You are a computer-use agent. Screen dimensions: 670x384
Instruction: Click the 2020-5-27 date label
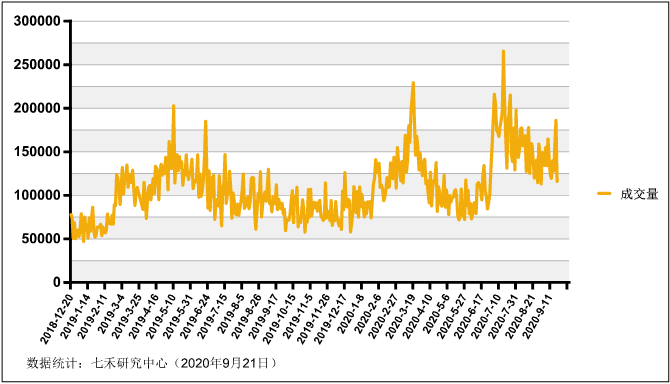pos(452,316)
